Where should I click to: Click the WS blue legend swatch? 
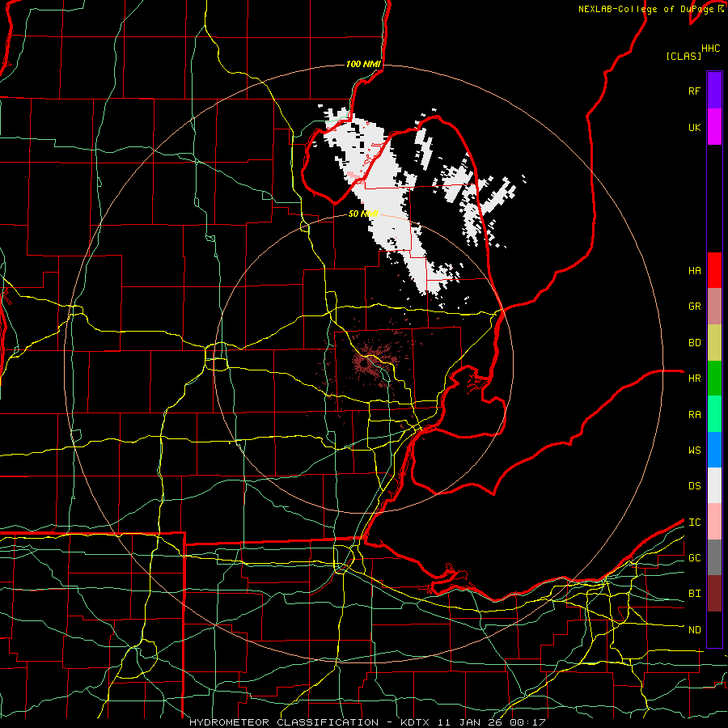pyautogui.click(x=714, y=450)
